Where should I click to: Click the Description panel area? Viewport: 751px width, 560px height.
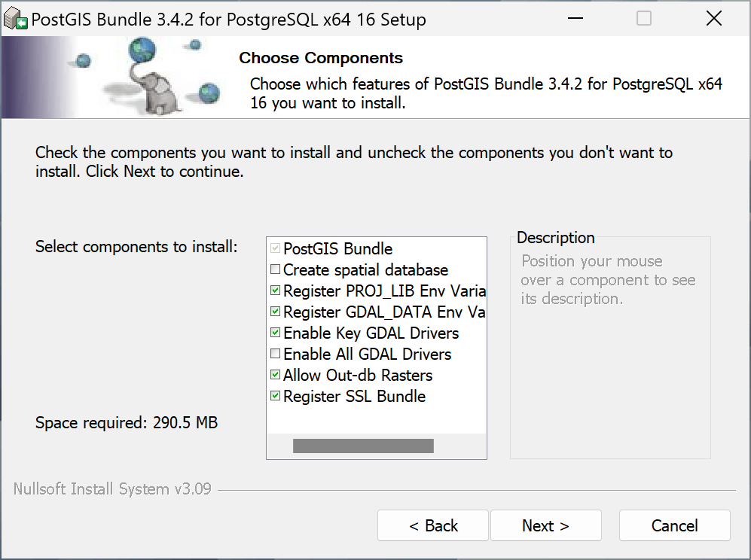pyautogui.click(x=610, y=361)
